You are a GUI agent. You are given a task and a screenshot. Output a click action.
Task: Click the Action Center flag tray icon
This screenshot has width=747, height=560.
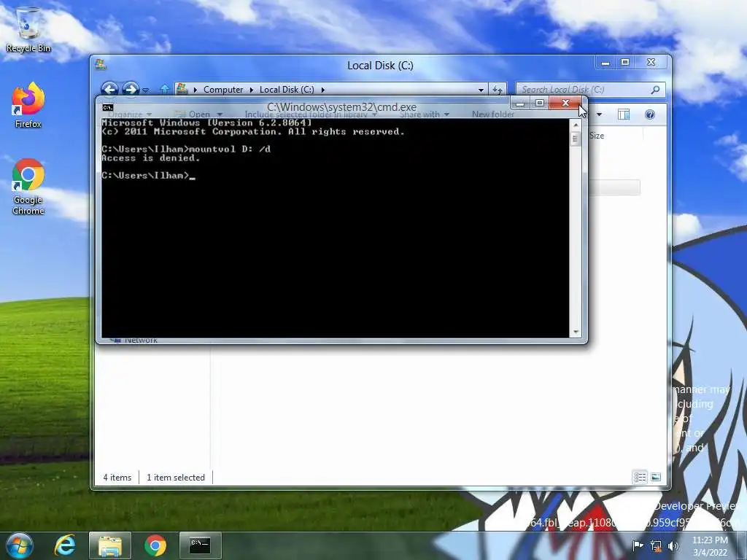[x=638, y=545]
